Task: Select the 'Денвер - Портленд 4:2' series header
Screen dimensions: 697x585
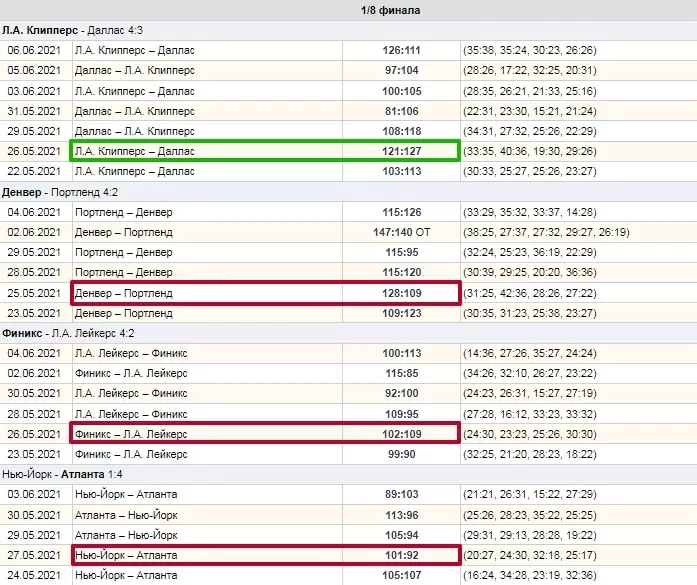Action: [60, 192]
